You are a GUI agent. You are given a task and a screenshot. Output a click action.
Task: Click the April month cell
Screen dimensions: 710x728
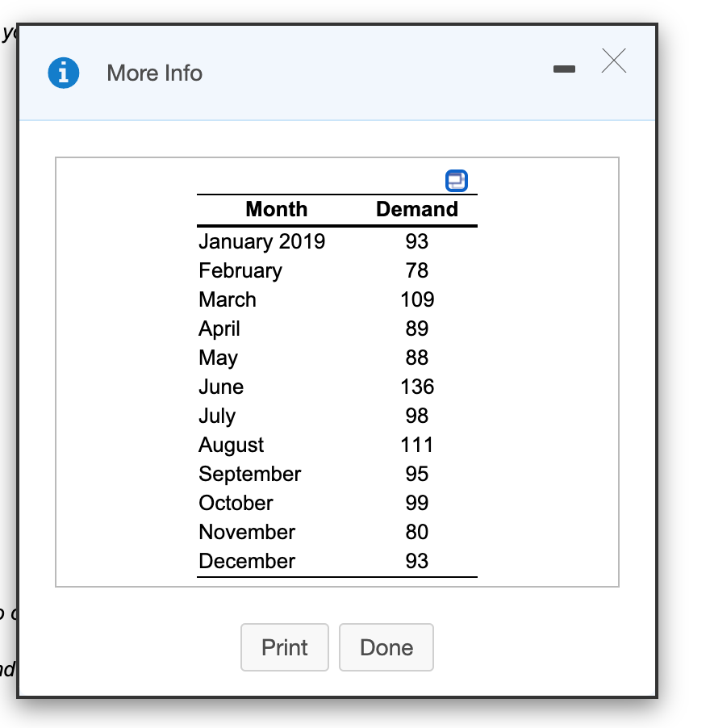tap(219, 328)
